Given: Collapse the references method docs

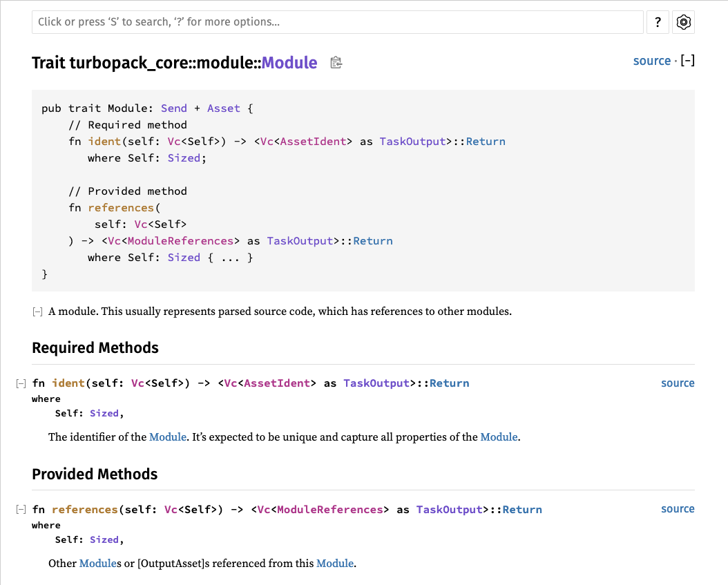Looking at the screenshot, I should tap(21, 510).
